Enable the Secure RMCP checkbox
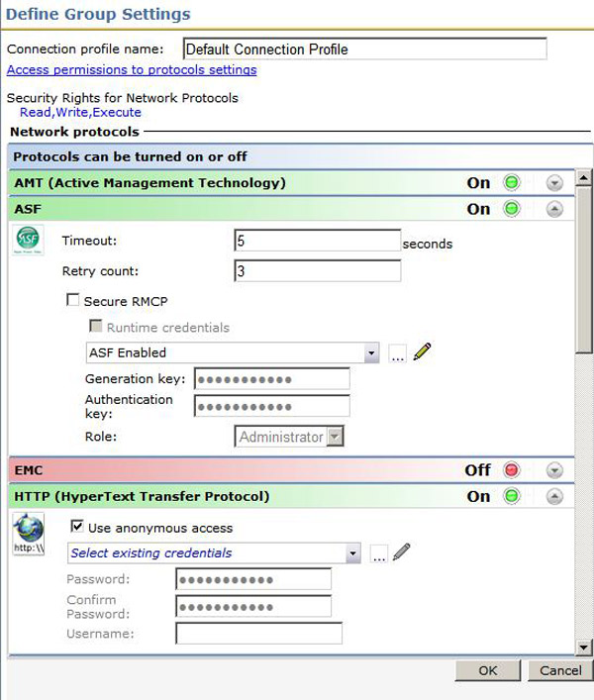 tap(72, 301)
